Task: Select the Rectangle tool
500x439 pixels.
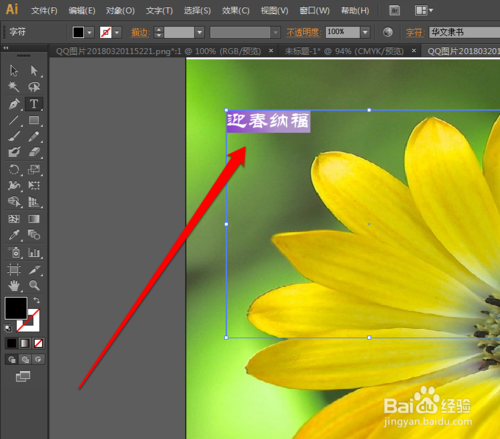Action: tap(34, 120)
